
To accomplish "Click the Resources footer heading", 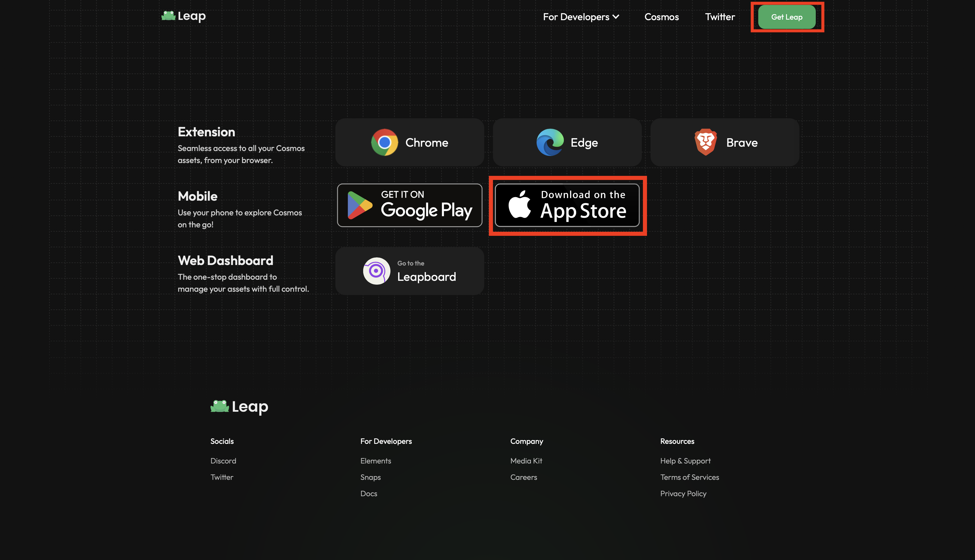I will click(677, 441).
